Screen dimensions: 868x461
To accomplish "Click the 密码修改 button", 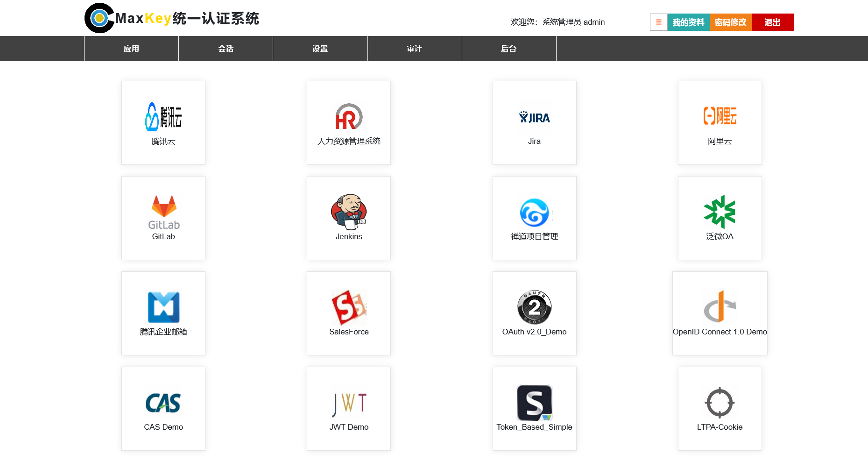I will tap(730, 22).
